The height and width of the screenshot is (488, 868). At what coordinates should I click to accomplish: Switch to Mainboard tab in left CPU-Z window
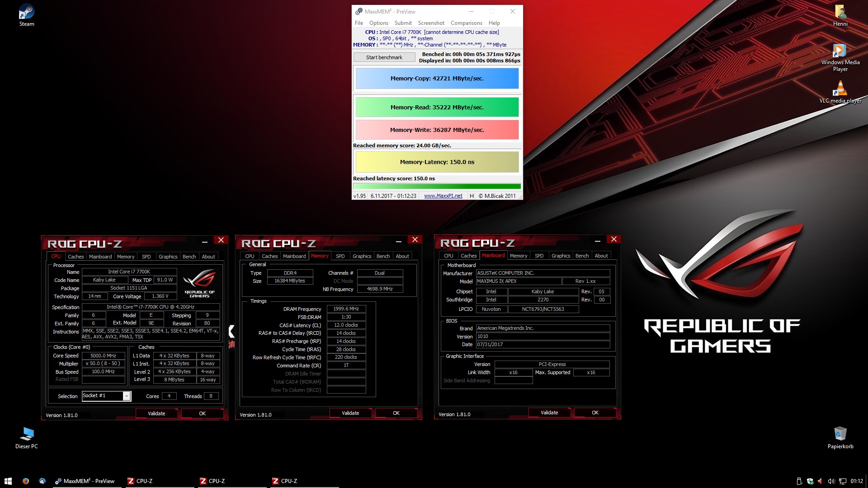pos(100,257)
